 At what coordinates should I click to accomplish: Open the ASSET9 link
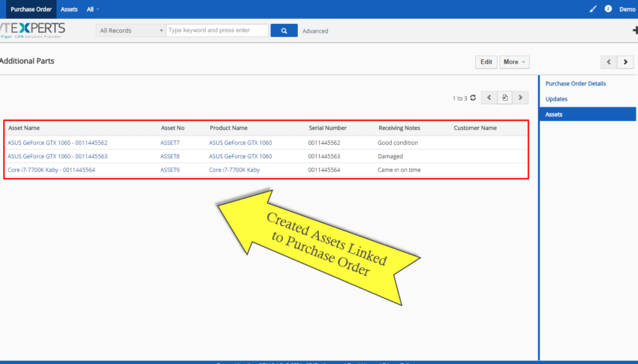coord(170,170)
